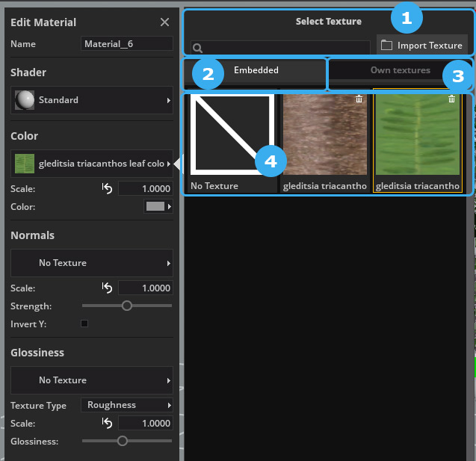Toggle the Invert Y checkbox
The image size is (476, 461).
84,324
